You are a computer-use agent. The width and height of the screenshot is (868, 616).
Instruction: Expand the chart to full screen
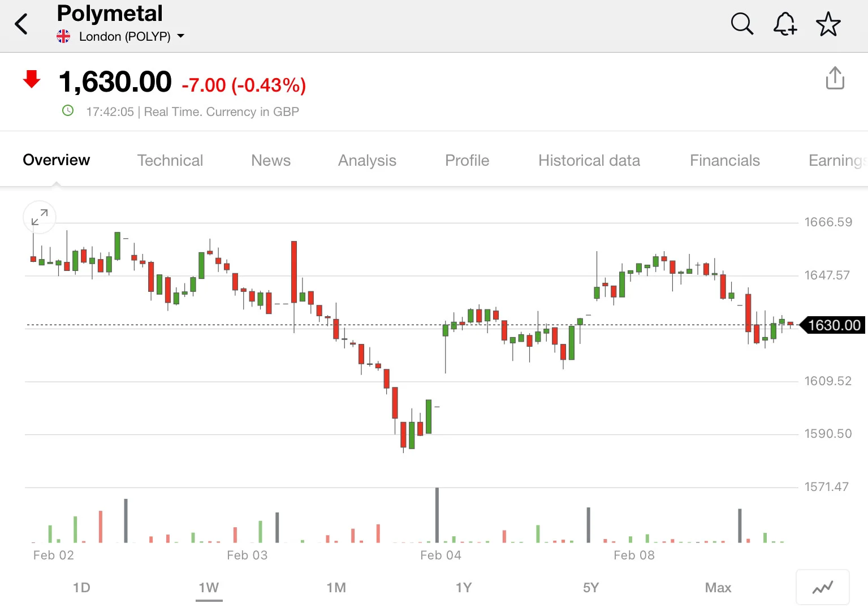(x=40, y=217)
